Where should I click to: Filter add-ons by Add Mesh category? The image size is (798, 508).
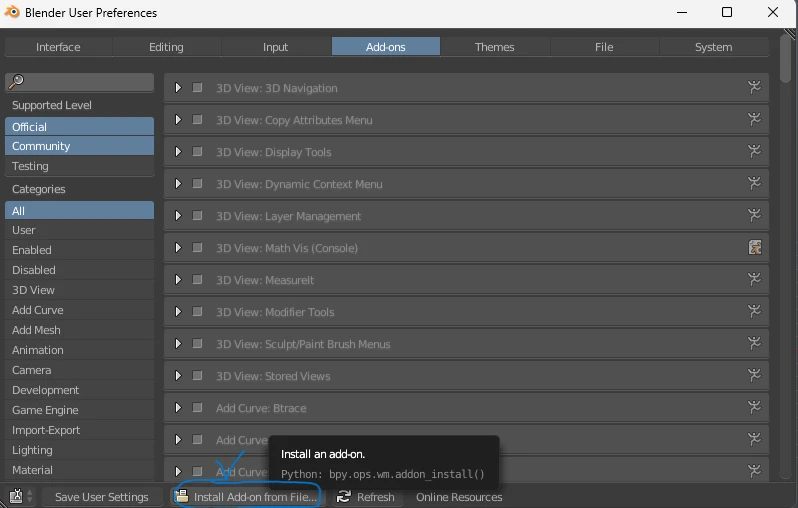(x=79, y=330)
